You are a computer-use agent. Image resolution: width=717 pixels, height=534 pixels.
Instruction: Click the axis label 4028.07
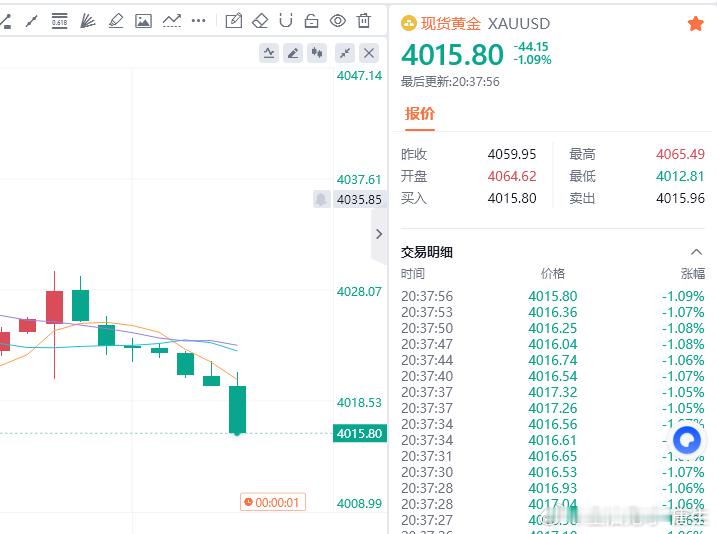tap(359, 292)
